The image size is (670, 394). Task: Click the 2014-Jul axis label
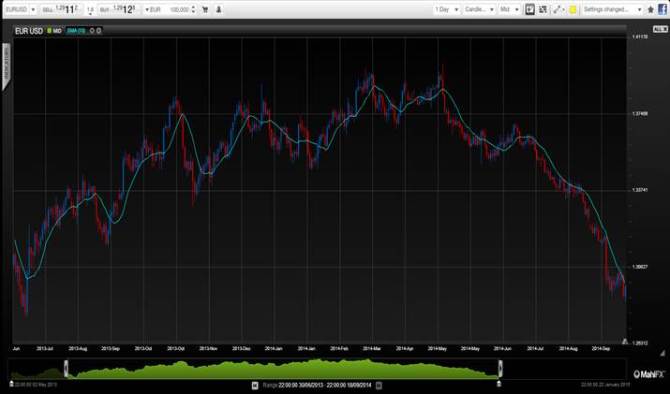535,349
